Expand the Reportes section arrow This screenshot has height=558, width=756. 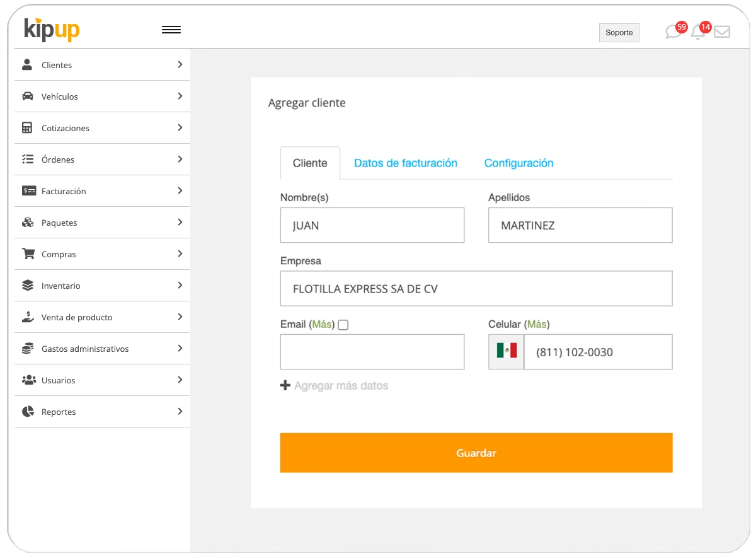pos(180,411)
